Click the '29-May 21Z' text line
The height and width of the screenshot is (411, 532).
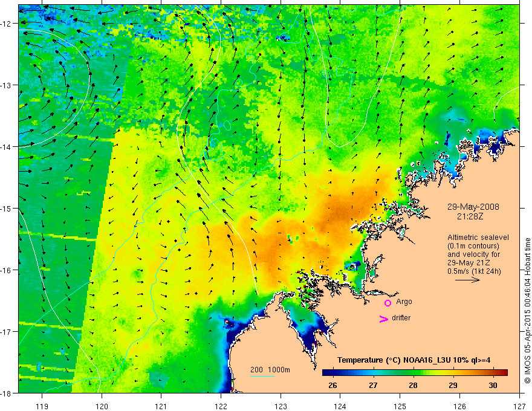[468, 263]
